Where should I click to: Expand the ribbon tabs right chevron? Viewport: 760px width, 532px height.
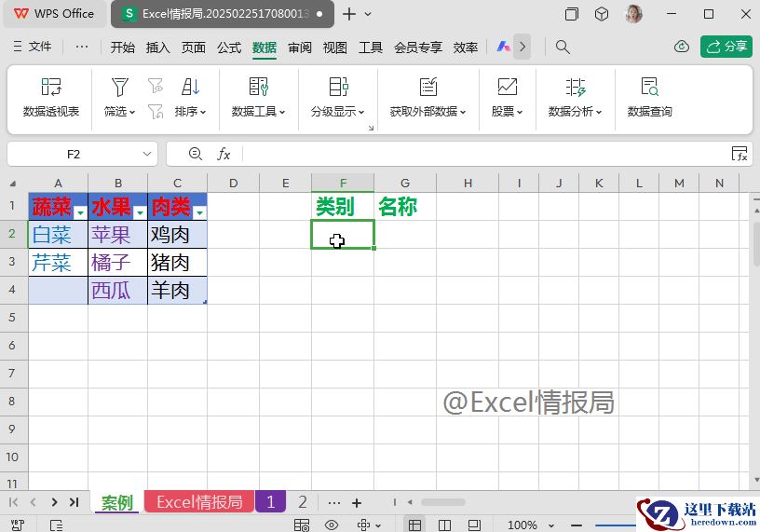click(x=522, y=47)
